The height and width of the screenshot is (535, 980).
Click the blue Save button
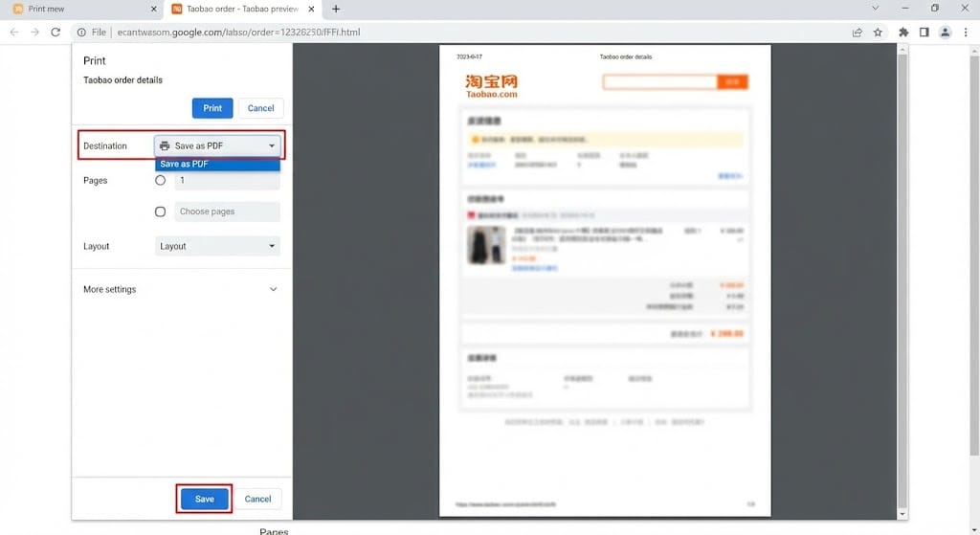tap(205, 499)
